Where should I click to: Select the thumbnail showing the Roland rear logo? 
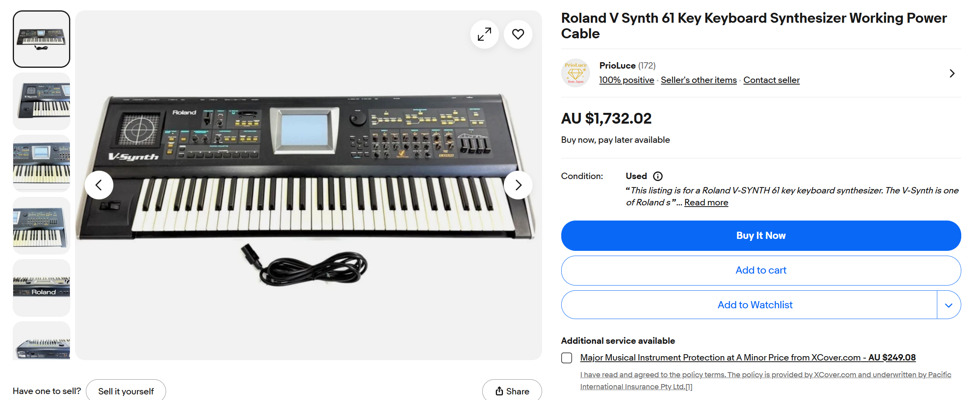click(x=42, y=288)
